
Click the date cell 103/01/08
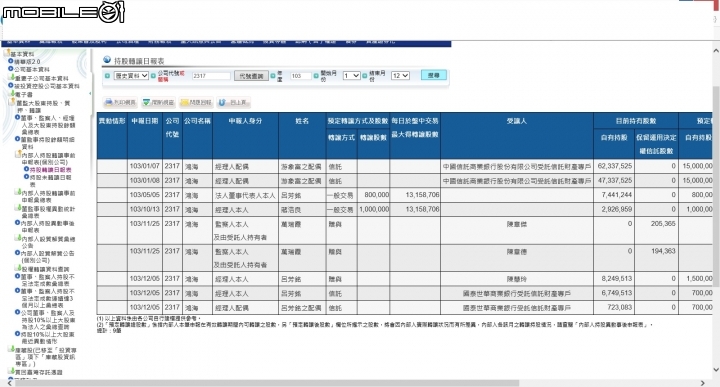pos(145,180)
